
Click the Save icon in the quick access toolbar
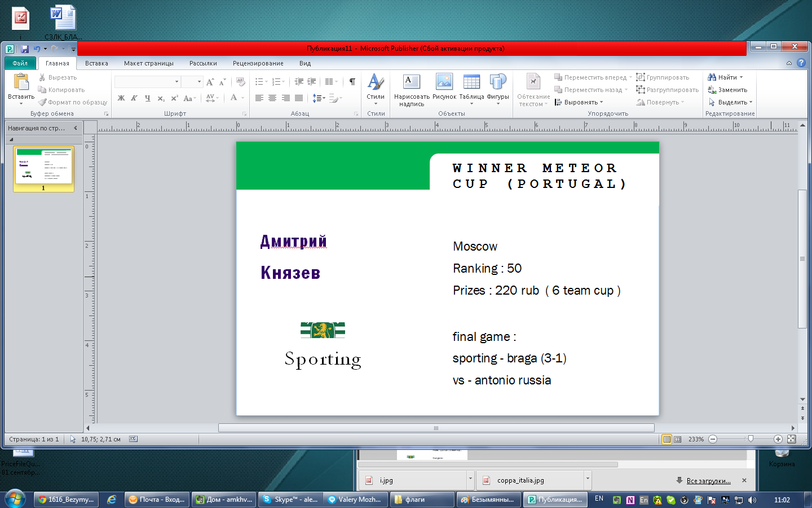24,49
